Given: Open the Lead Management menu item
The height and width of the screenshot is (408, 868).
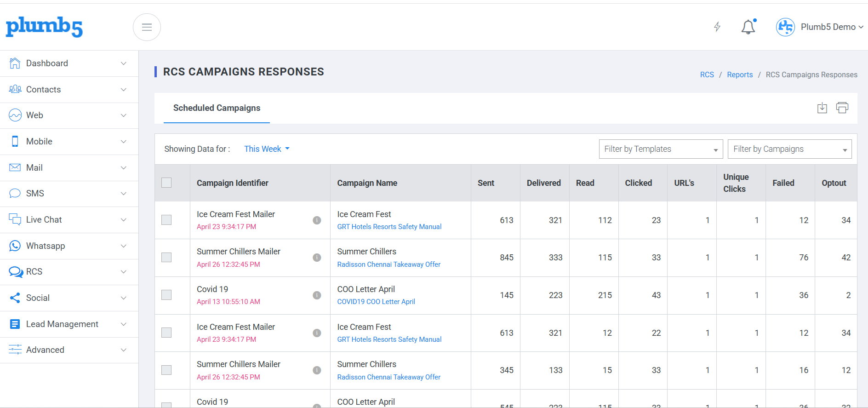Looking at the screenshot, I should 69,324.
